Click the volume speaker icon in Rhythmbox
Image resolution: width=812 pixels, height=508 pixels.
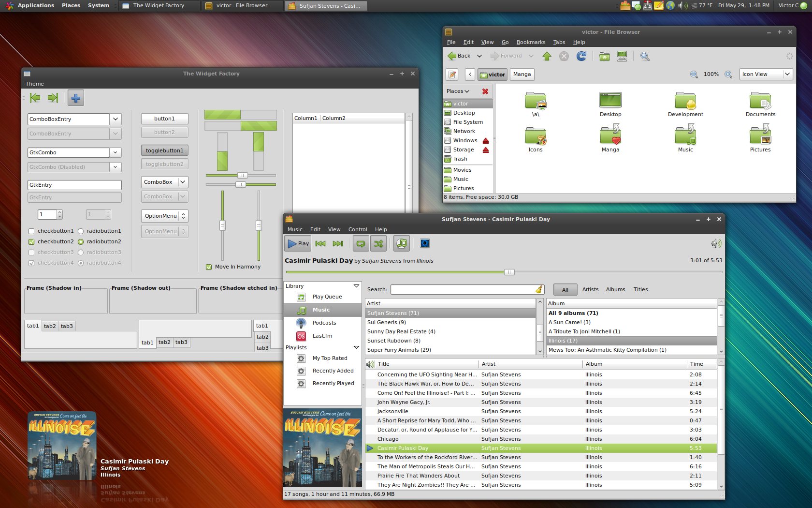tap(716, 244)
